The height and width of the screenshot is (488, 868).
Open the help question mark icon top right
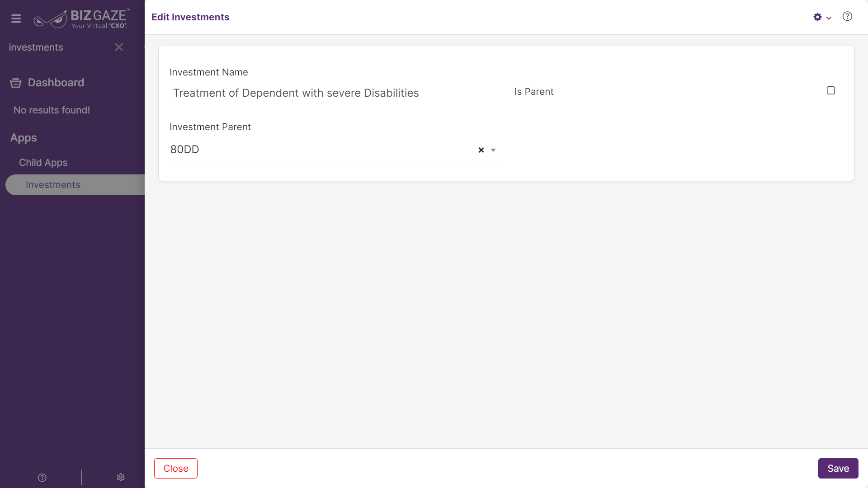pos(847,17)
